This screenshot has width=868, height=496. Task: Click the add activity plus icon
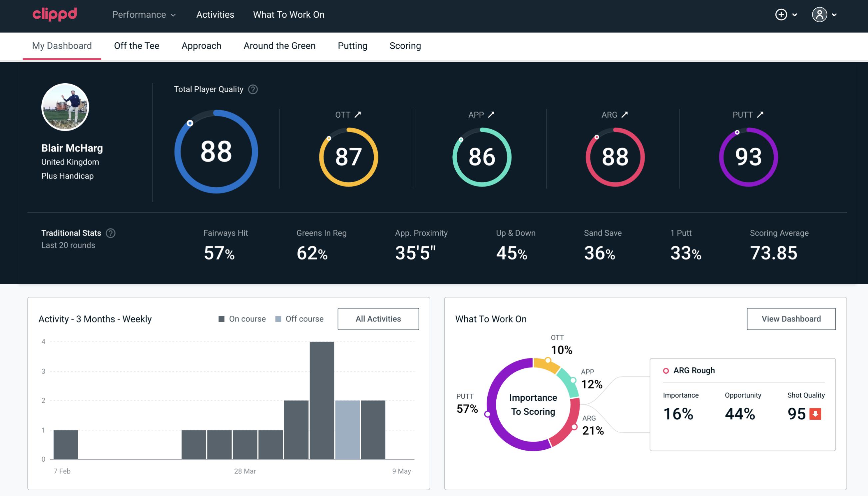tap(781, 14)
